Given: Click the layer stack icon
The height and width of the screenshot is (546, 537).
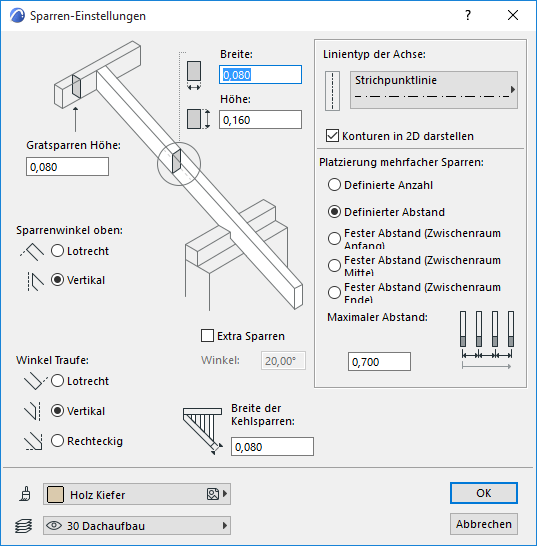Looking at the screenshot, I should (24, 525).
